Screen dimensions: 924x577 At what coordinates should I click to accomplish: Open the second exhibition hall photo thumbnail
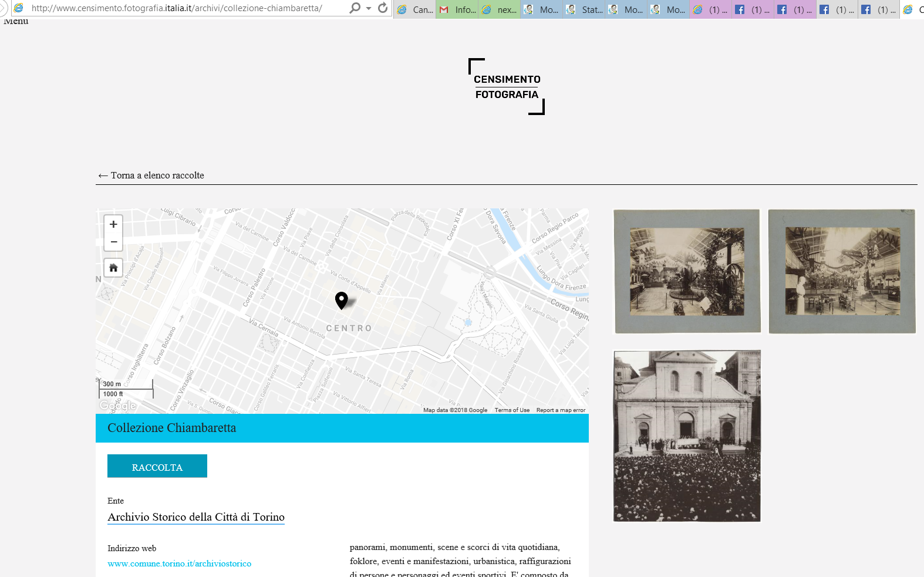[x=842, y=272]
